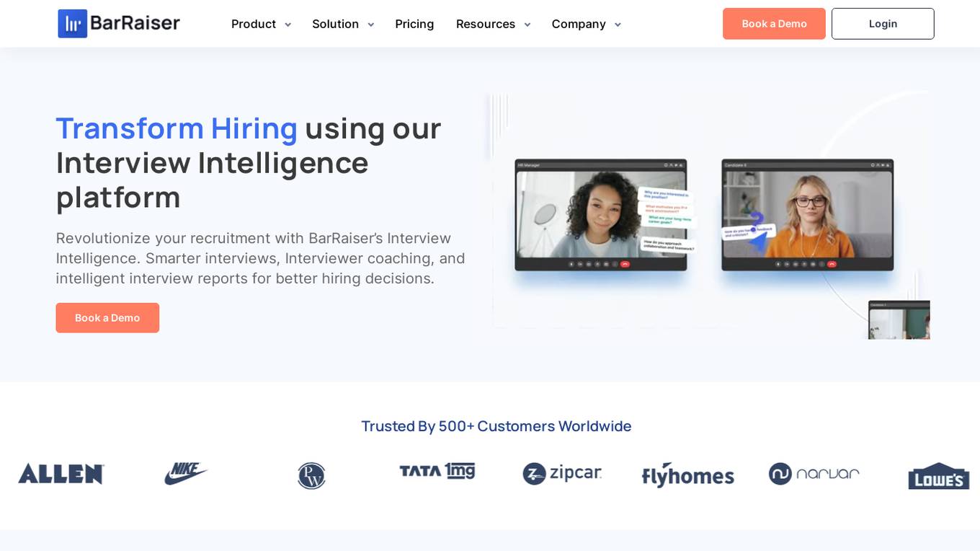Viewport: 980px width, 551px height.
Task: Click Book a Demo below hero text
Action: coord(107,318)
